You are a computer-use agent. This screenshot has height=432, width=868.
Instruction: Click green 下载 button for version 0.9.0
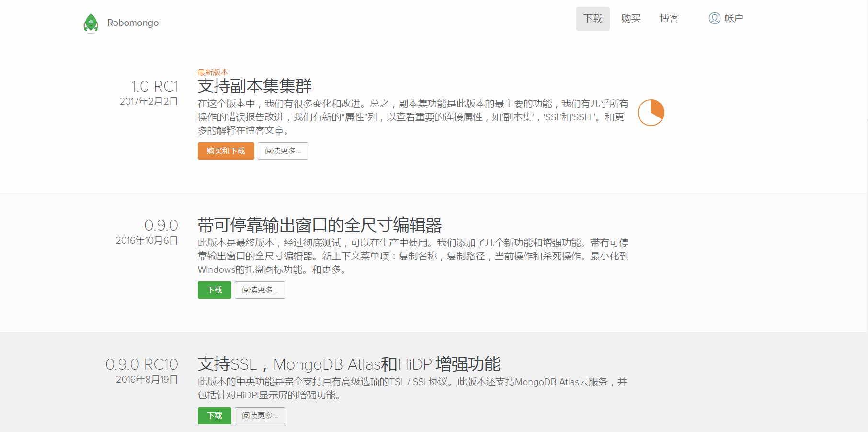[x=215, y=290]
